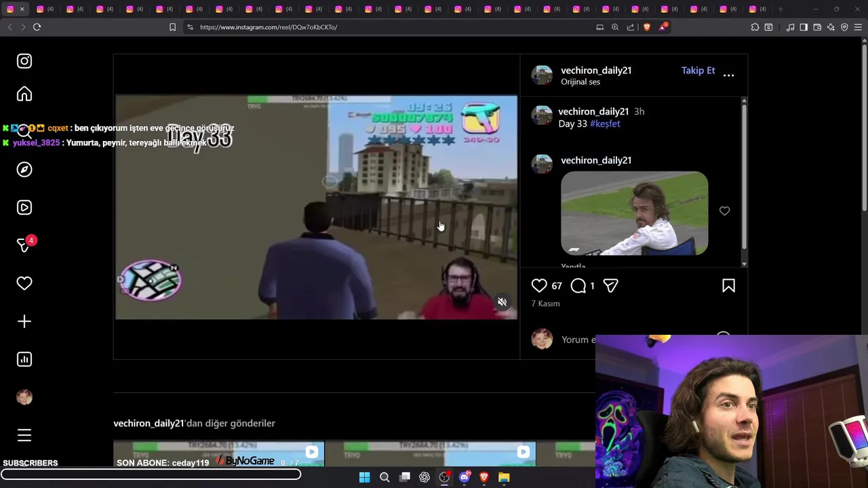Screen dimensions: 868x488
Task: Open the dashboard chart icon in sidebar
Action: (x=24, y=359)
